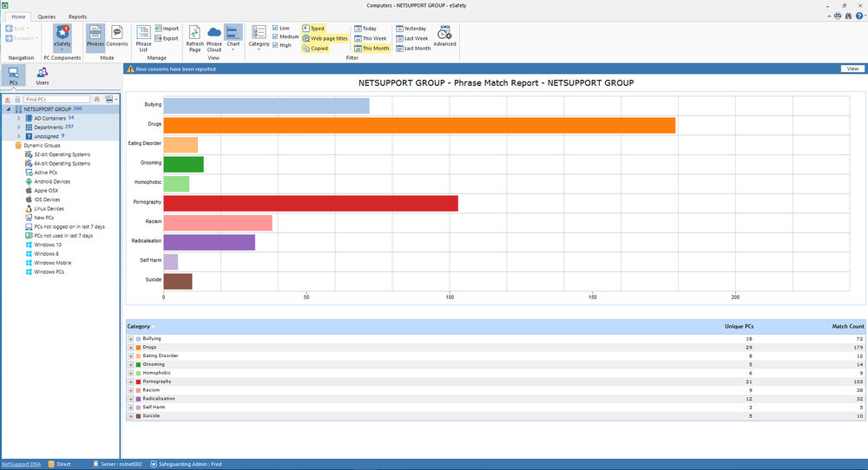Select the Linux Devices group
The image size is (868, 470).
pos(45,209)
